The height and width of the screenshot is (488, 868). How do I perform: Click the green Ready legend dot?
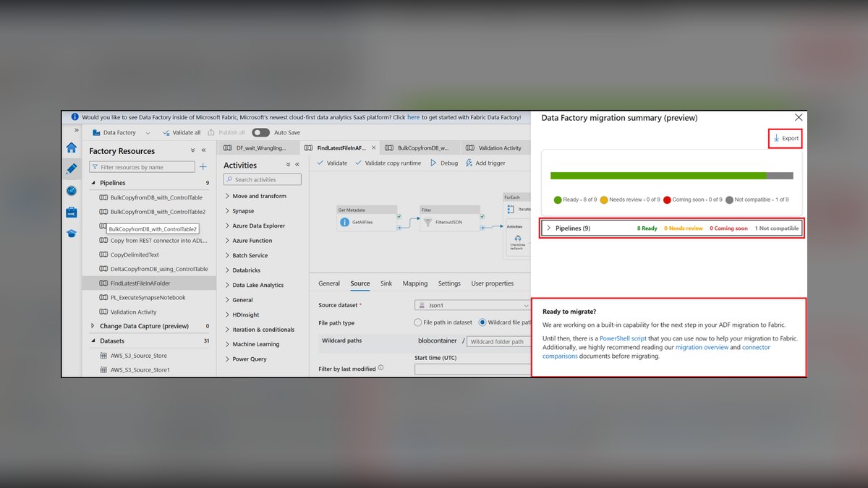click(558, 200)
